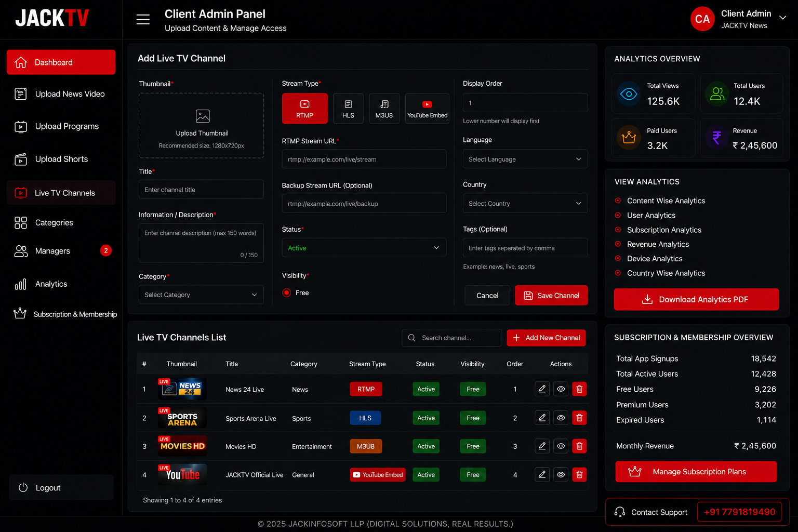Image resolution: width=798 pixels, height=532 pixels.
Task: Open Upload Programs page
Action: click(61, 126)
